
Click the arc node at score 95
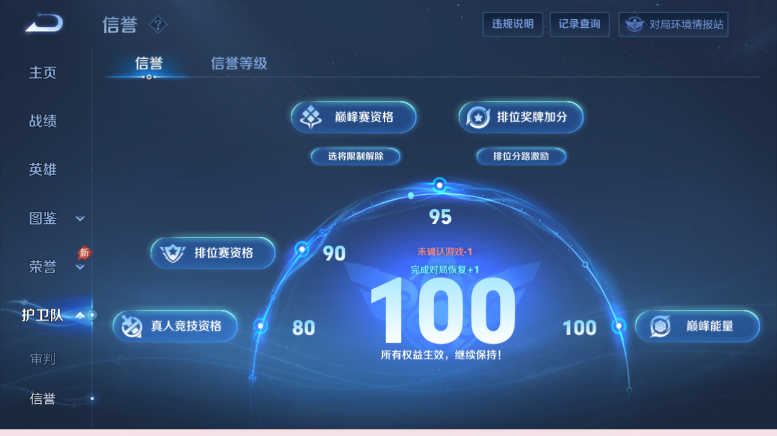point(439,185)
